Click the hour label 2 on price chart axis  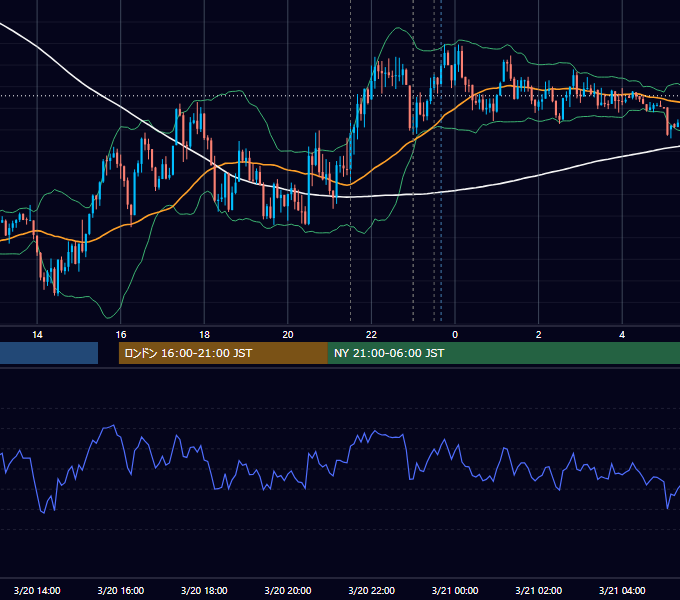tap(539, 335)
